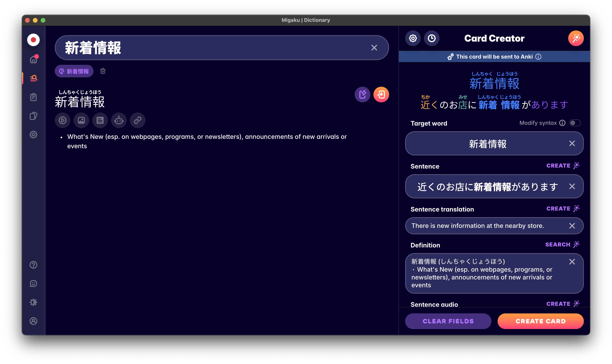Open sidebar Settings gear
The width and height of the screenshot is (612, 364).
tap(33, 134)
